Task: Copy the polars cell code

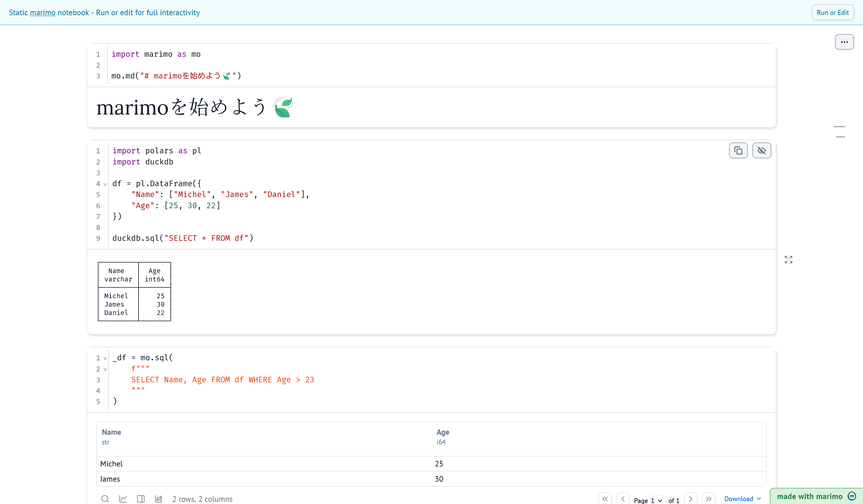Action: [x=738, y=151]
